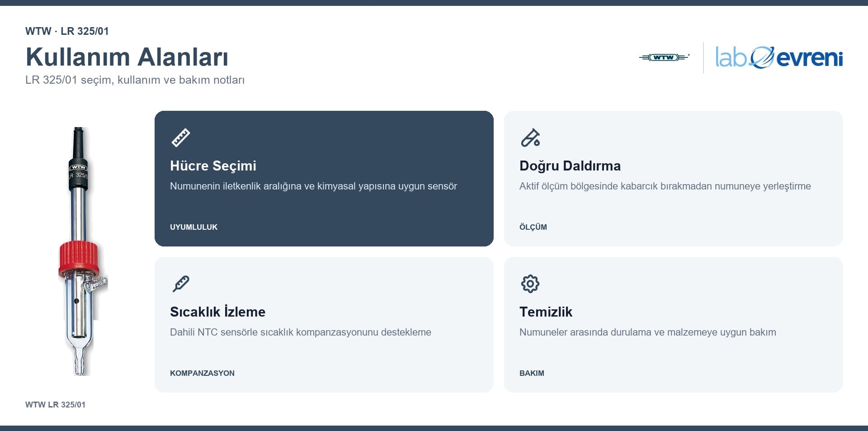
Task: Click the Temizlik heading
Action: pyautogui.click(x=546, y=312)
